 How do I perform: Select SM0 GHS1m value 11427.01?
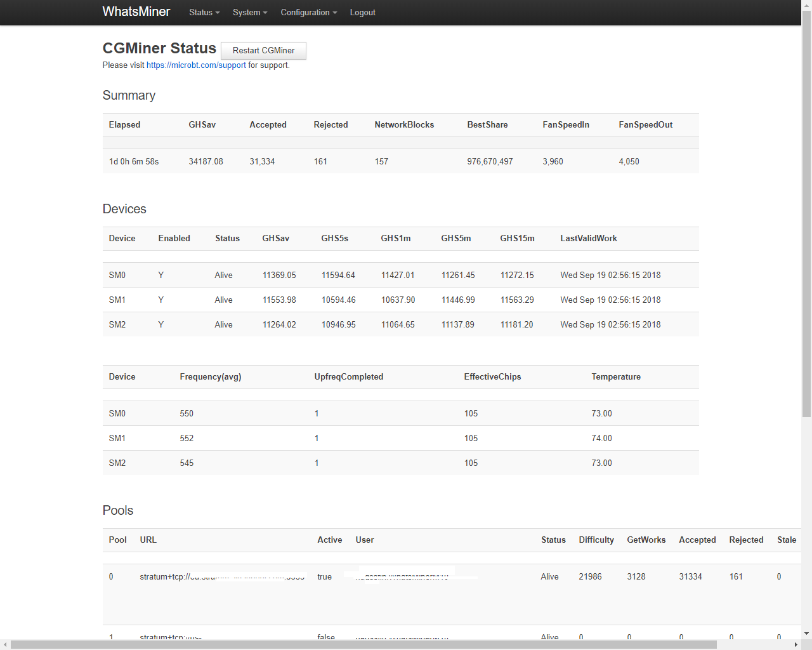point(398,275)
